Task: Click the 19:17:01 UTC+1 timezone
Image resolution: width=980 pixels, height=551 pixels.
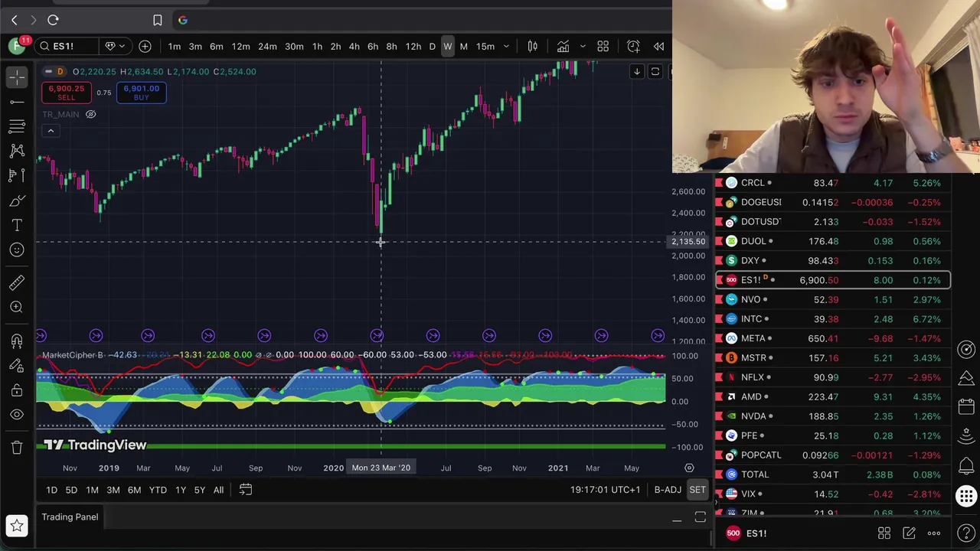Action: point(605,490)
